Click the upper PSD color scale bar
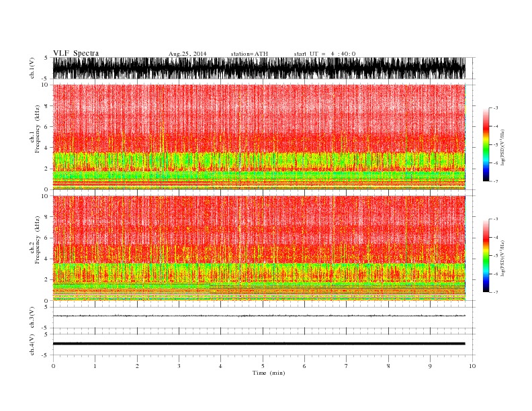 486,144
